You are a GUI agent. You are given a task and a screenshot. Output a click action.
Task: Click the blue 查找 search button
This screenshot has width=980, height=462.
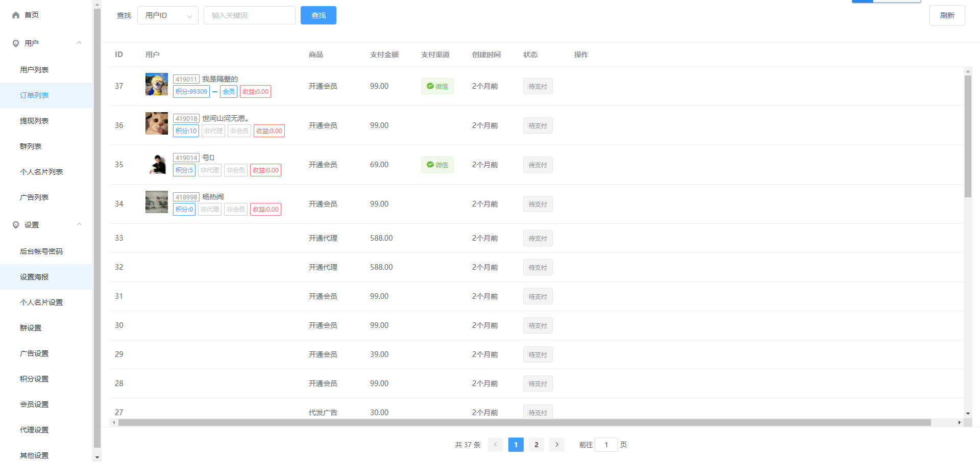318,15
